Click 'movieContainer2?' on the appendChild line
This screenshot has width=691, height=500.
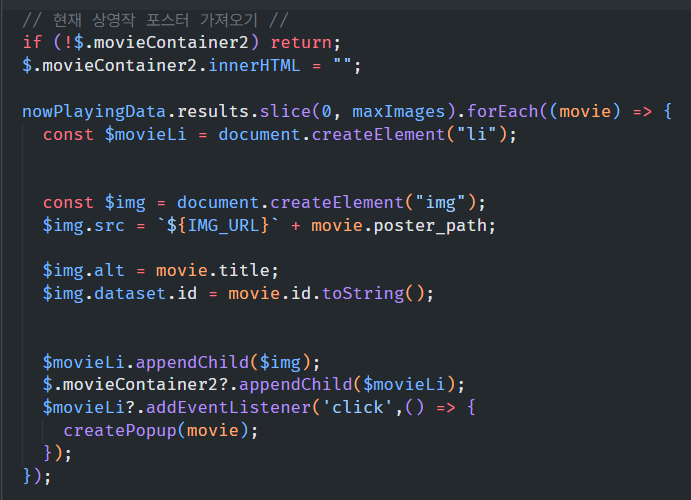tap(145, 385)
